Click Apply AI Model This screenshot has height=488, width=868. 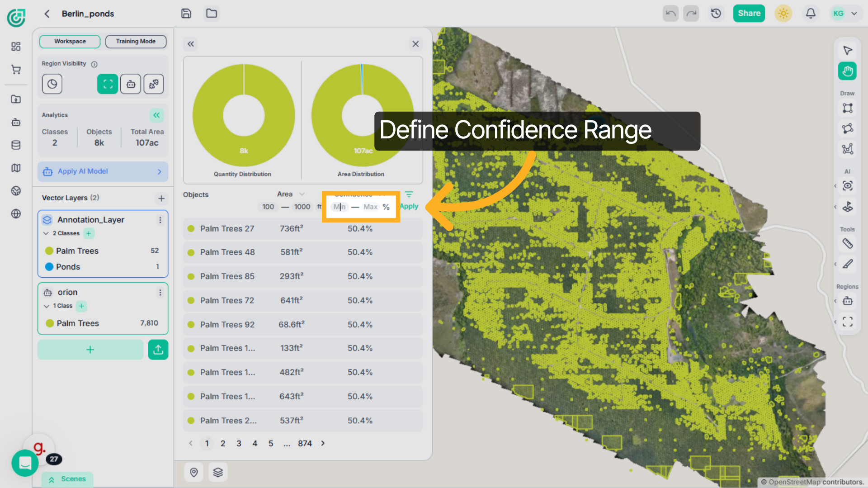tap(103, 171)
